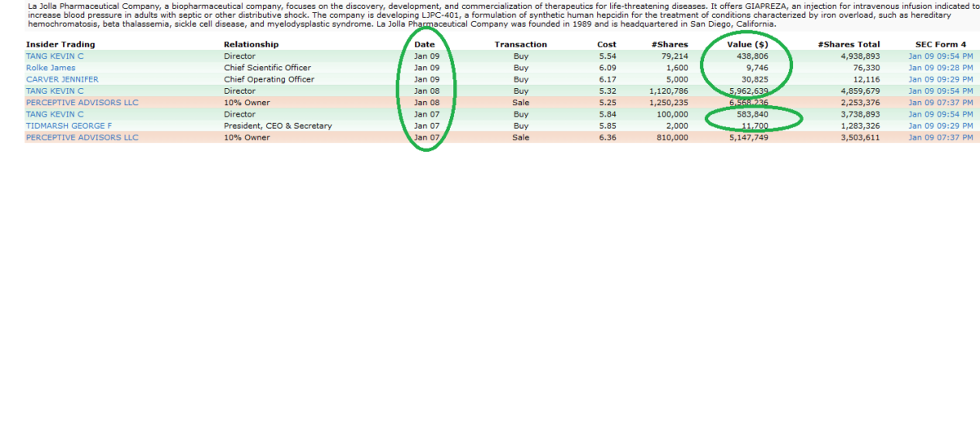Open the Rolke James insider link
The width and height of the screenshot is (980, 443).
51,68
